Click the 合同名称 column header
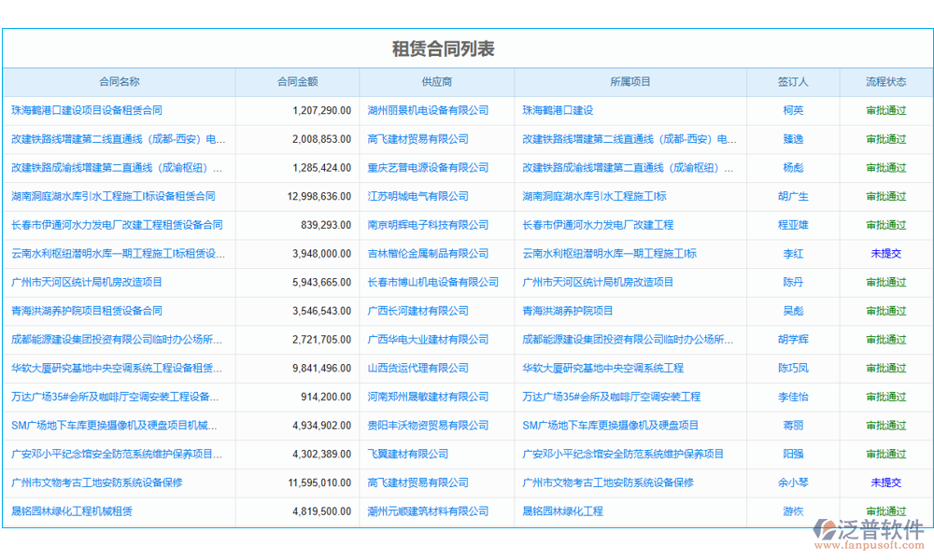 (120, 82)
